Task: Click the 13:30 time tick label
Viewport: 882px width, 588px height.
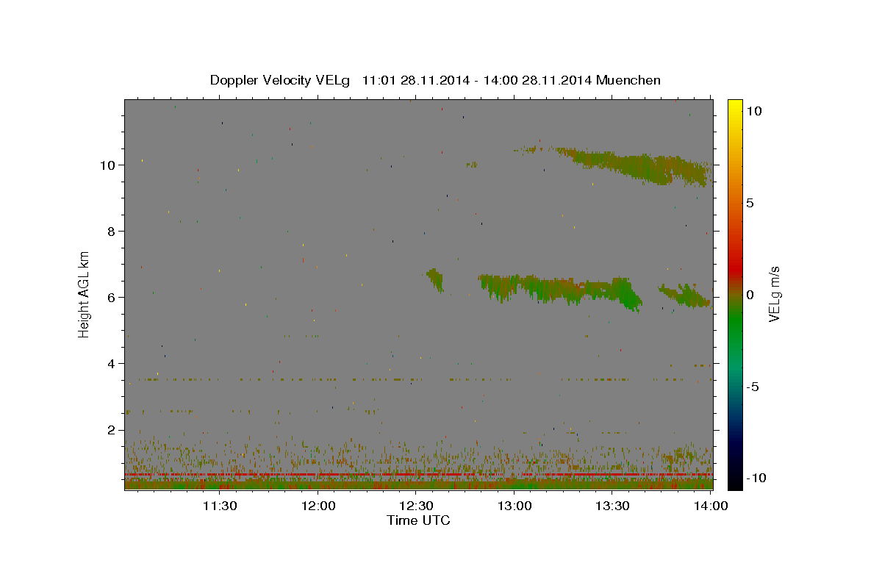Action: (613, 506)
